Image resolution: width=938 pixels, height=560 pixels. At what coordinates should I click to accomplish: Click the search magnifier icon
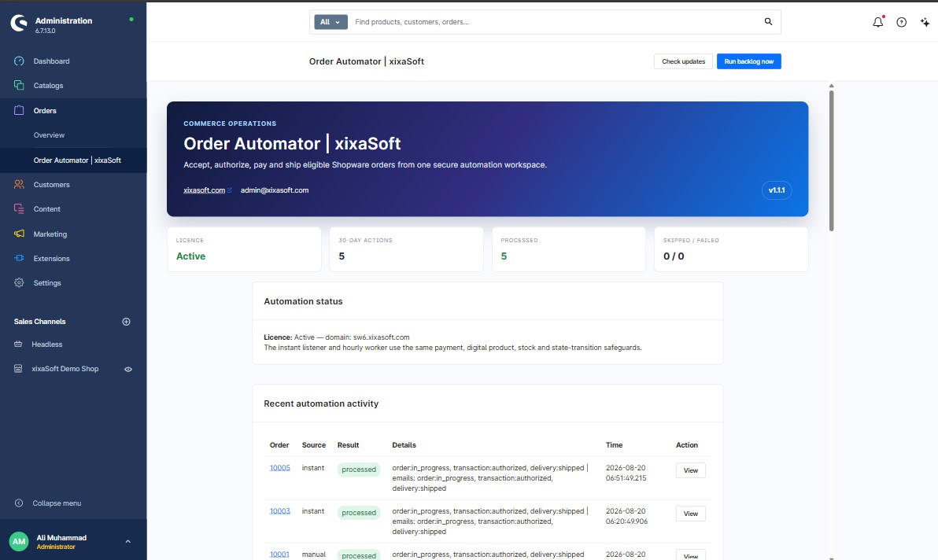point(768,21)
